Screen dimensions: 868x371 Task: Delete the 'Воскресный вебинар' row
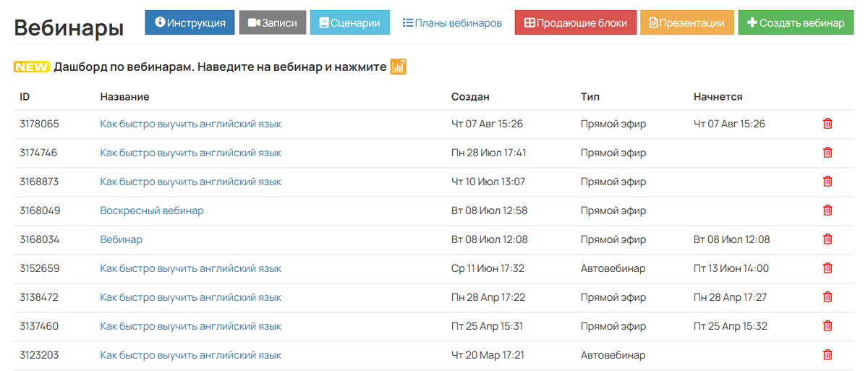[x=827, y=210]
